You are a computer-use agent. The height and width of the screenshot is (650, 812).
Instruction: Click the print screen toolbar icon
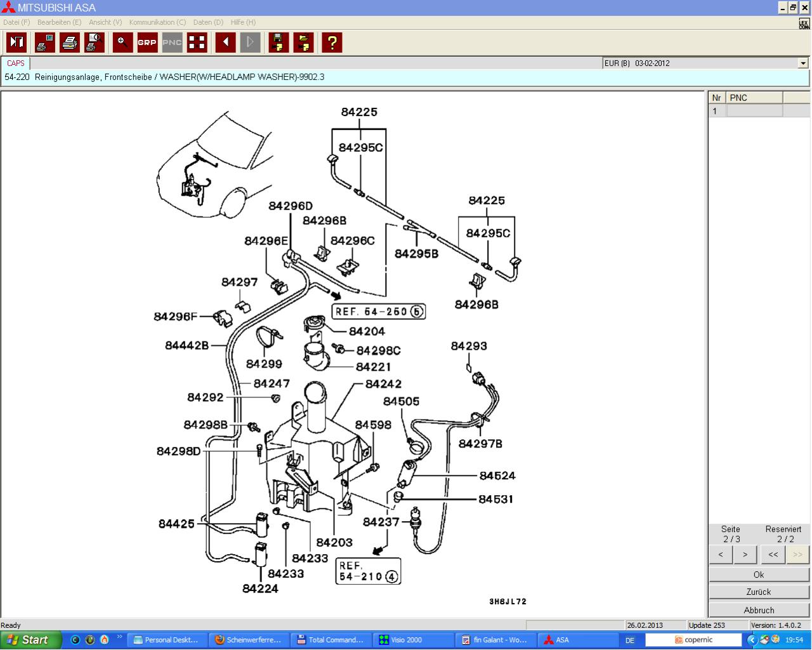point(45,43)
